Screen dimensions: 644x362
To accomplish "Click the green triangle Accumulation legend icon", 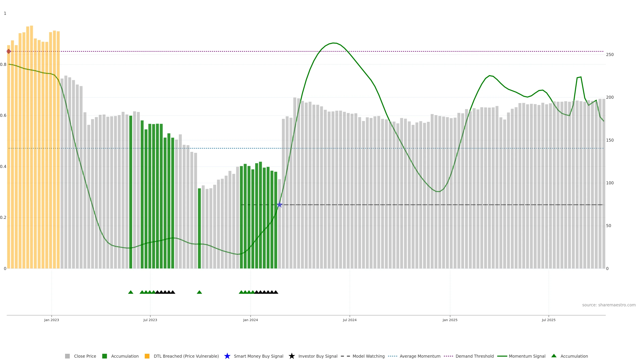I will (x=554, y=356).
